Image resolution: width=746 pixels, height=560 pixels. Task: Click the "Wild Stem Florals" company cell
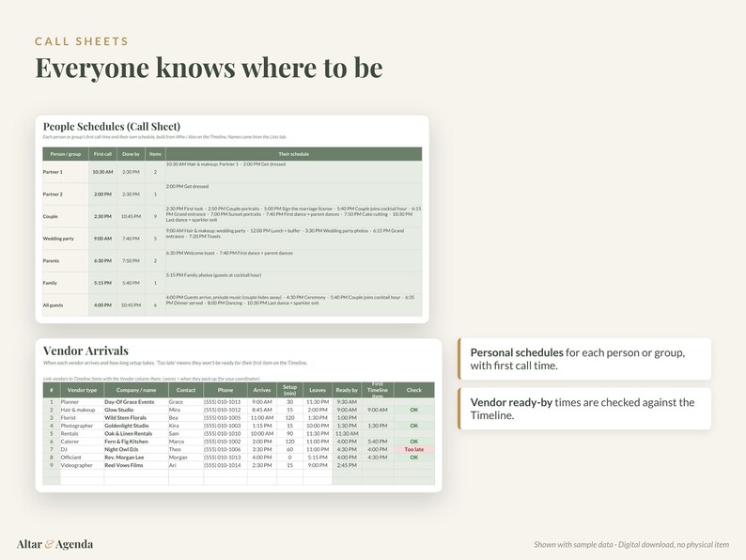[x=136, y=418]
